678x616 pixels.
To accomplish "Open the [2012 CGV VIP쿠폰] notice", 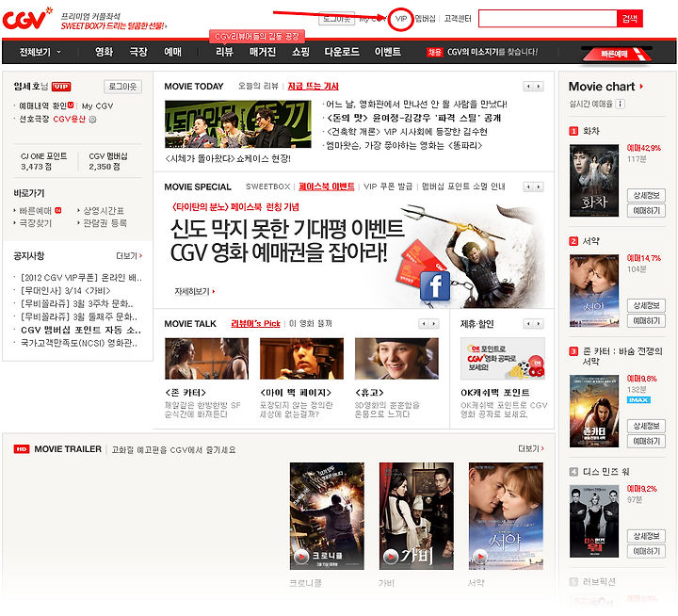I will 81,277.
